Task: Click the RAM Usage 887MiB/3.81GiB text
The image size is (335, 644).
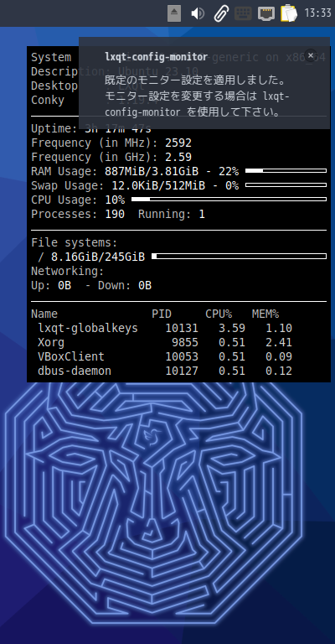Action: pyautogui.click(x=152, y=171)
